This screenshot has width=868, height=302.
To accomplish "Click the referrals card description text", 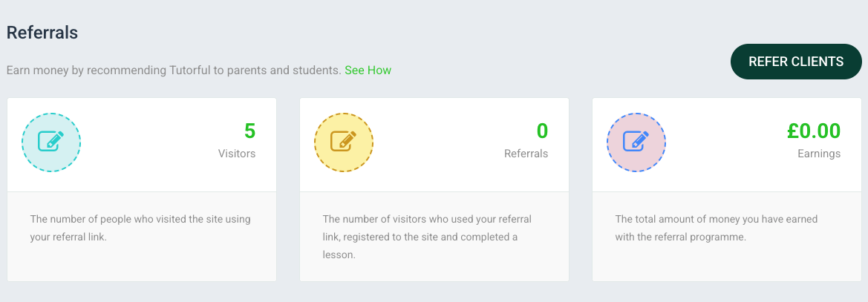I will (427, 237).
